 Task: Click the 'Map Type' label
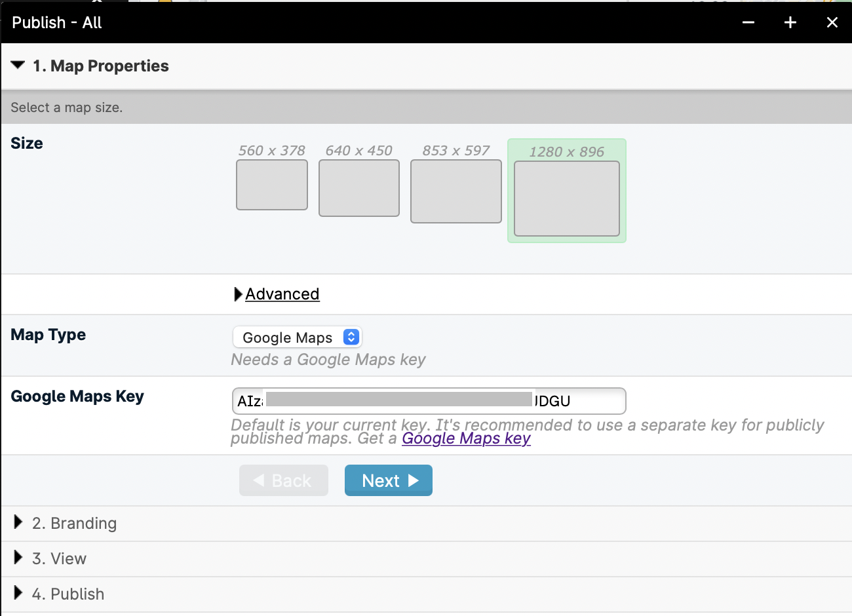[x=48, y=335]
